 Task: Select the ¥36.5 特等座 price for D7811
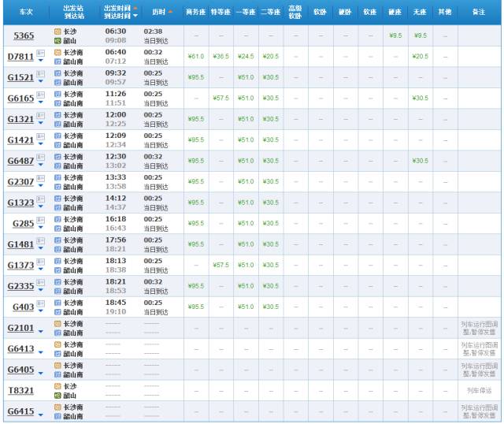(220, 57)
